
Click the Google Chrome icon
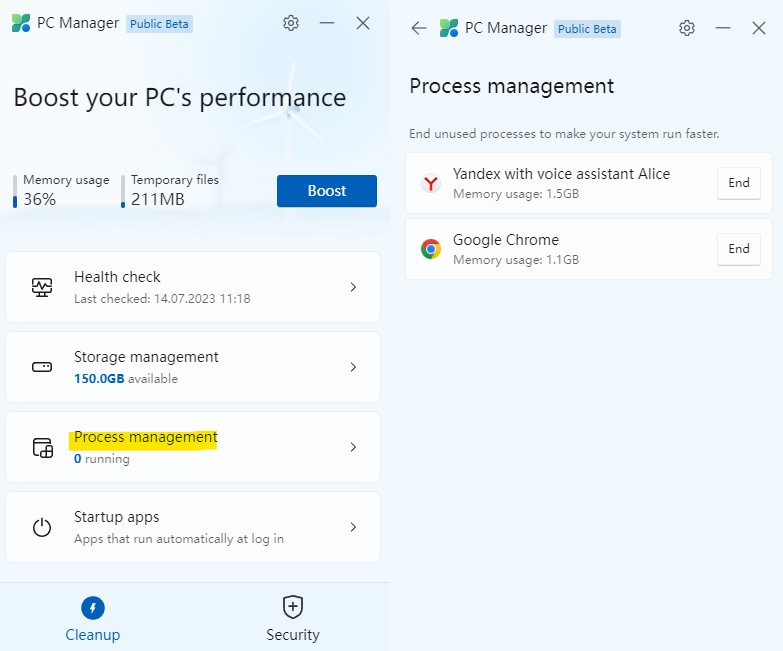(x=430, y=249)
